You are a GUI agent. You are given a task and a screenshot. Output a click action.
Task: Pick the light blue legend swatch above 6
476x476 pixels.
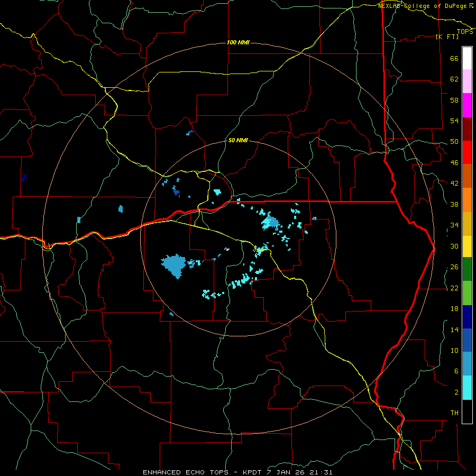point(467,364)
